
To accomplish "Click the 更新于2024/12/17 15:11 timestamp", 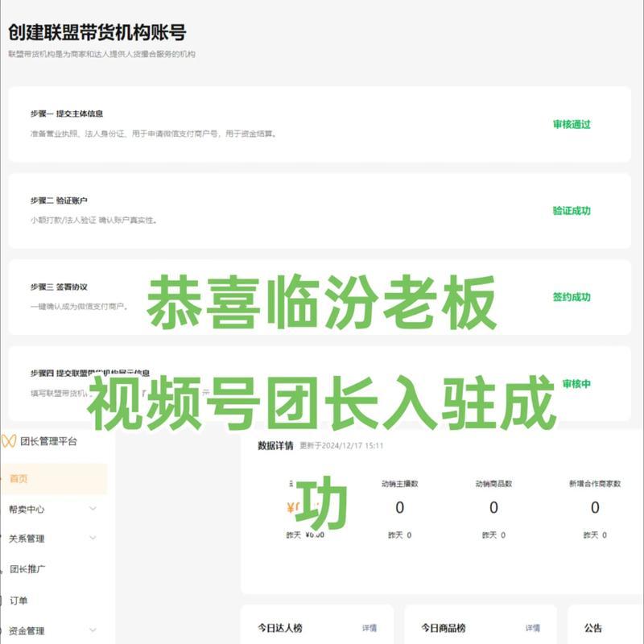I will pyautogui.click(x=341, y=446).
